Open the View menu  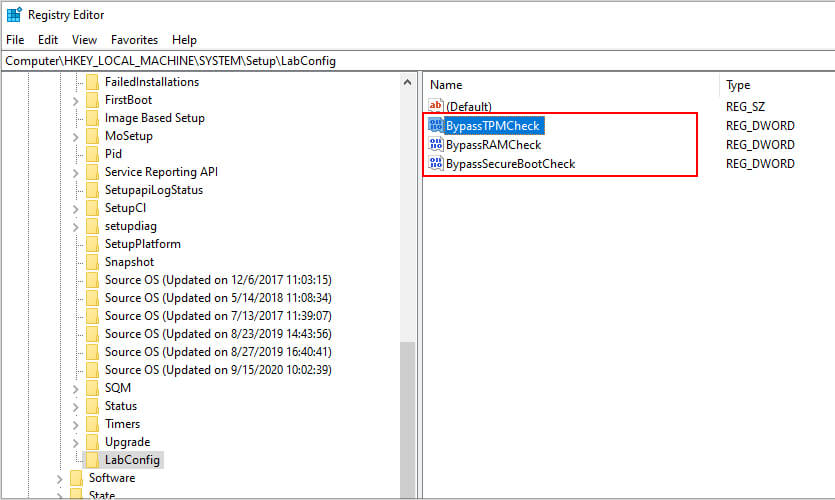[84, 40]
